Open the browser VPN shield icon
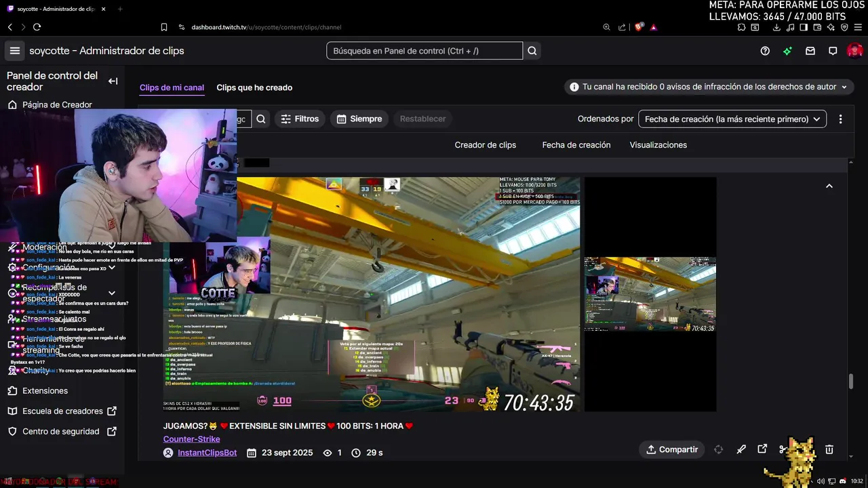 coord(844,27)
